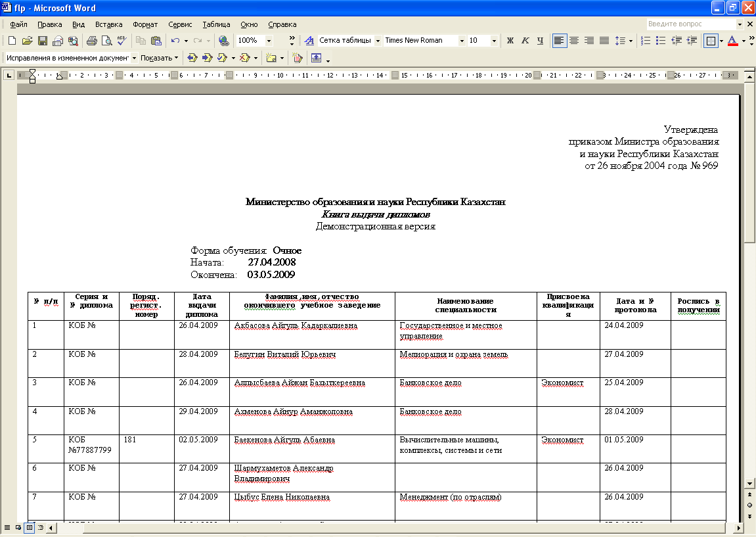The image size is (756, 537).
Task: Click the select browse object button
Action: 749,505
